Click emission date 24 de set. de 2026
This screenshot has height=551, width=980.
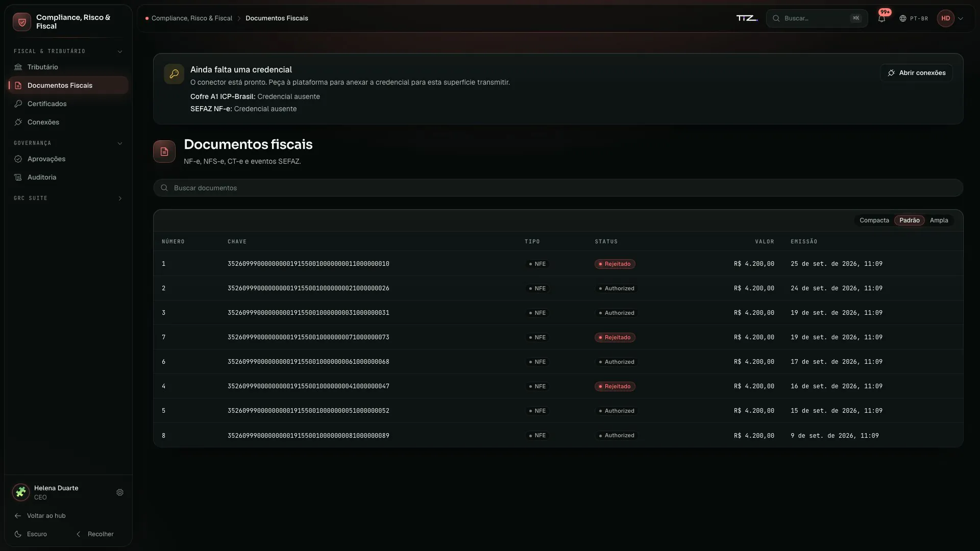pos(837,288)
